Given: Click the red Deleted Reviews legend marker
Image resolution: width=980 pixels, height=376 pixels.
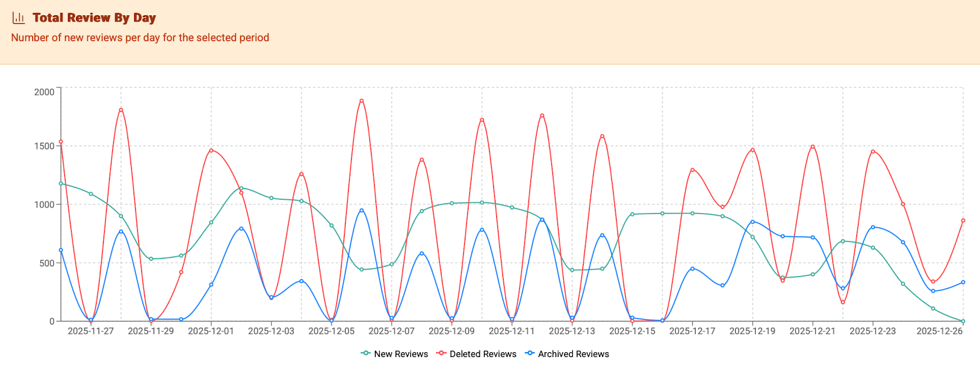Looking at the screenshot, I should (x=441, y=353).
